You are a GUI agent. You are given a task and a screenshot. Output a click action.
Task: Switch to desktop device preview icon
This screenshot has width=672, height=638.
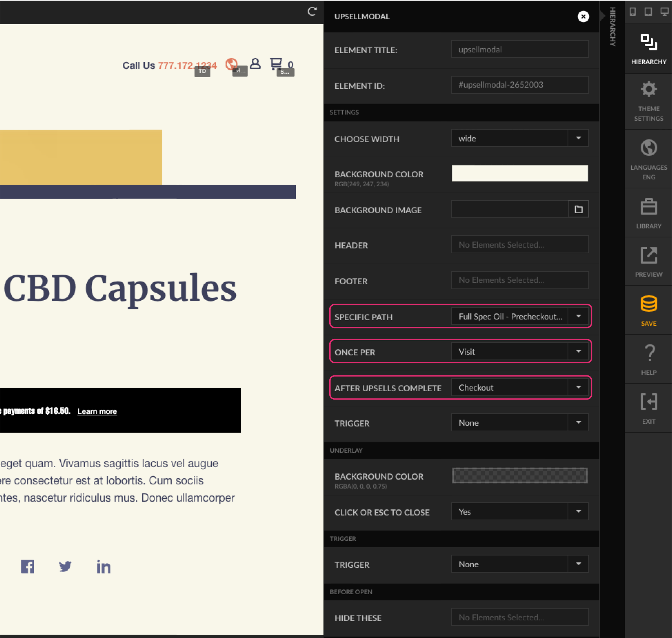(x=664, y=11)
